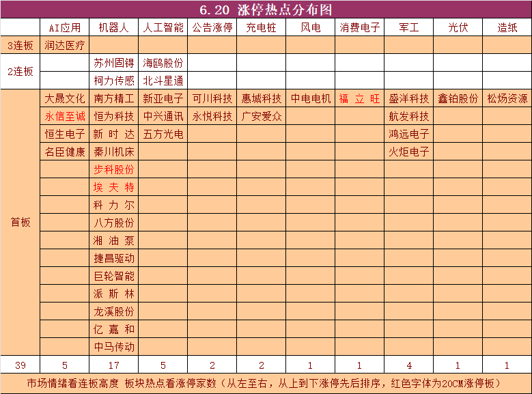Select the 光伏 column header
This screenshot has height=394, width=532.
[x=458, y=27]
